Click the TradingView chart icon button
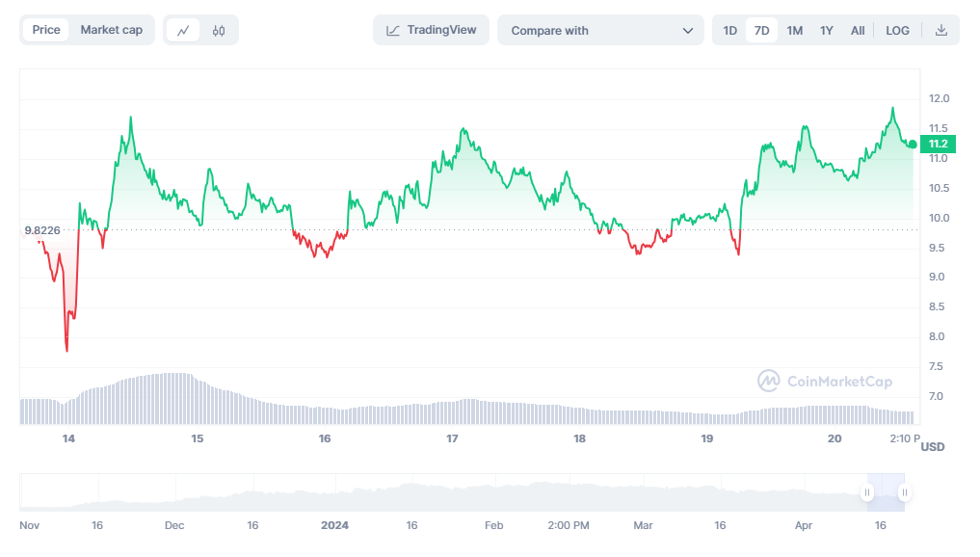The image size is (980, 557). coord(431,30)
